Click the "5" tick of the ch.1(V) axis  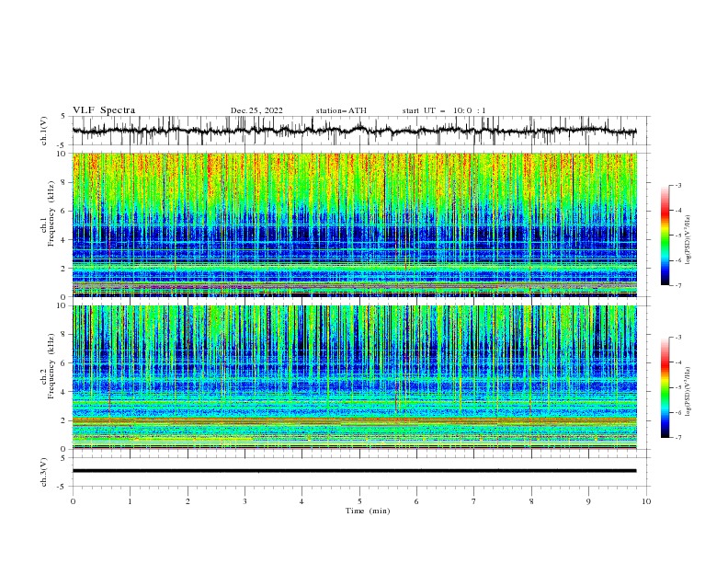(63, 117)
